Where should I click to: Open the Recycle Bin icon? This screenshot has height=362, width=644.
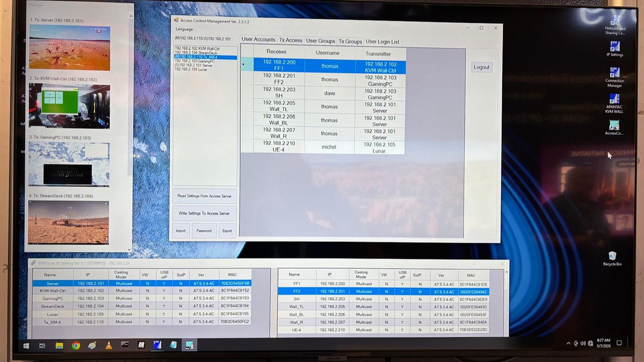point(612,258)
